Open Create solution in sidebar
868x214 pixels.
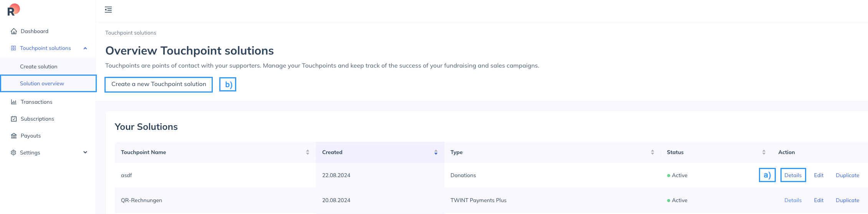pyautogui.click(x=38, y=66)
